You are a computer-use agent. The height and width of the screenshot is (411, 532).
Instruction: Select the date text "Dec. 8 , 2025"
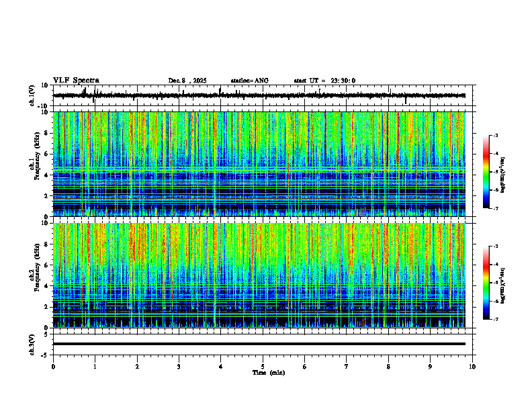(187, 81)
